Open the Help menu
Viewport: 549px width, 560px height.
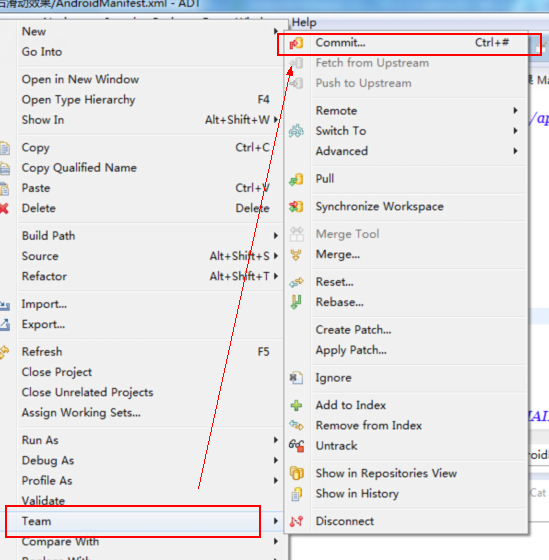[304, 22]
